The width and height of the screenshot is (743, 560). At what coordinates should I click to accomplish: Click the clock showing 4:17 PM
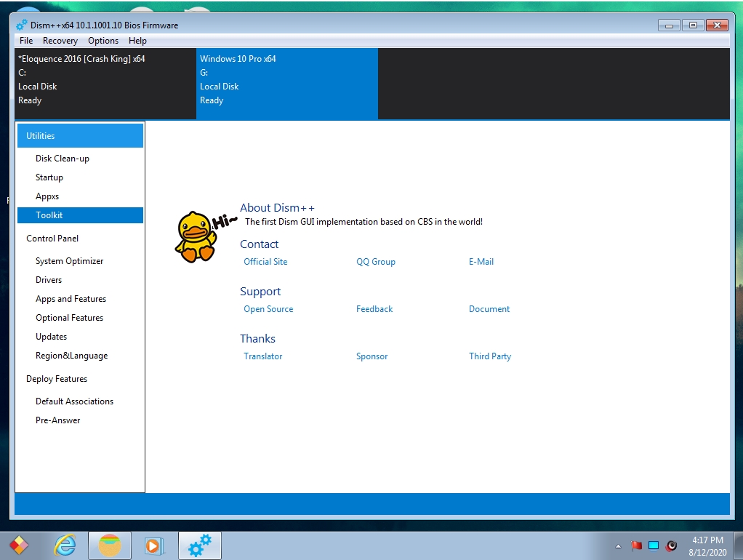(707, 545)
